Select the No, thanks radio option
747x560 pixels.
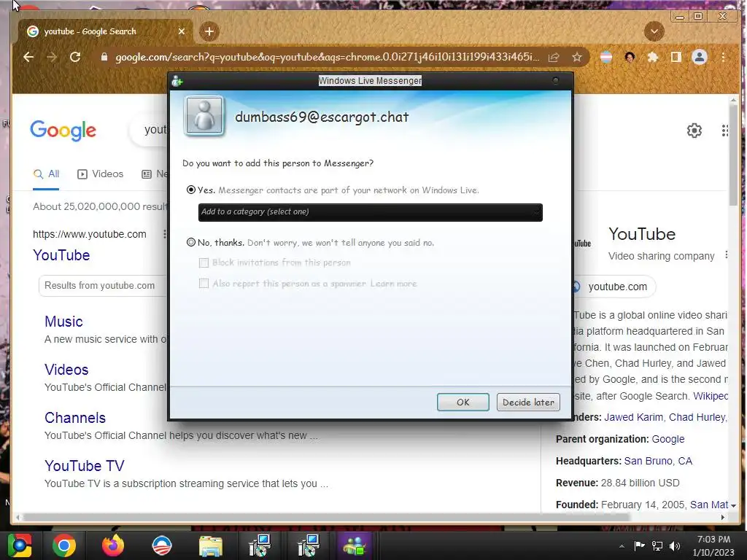pos(191,242)
